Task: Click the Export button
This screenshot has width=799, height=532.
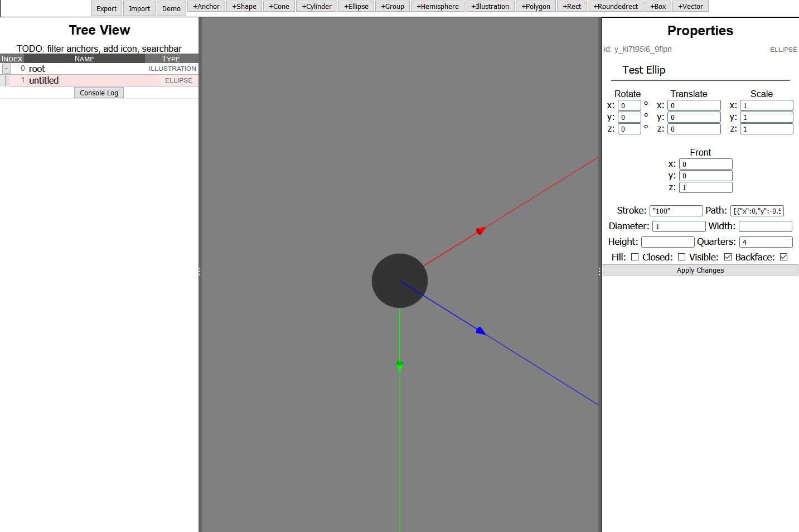Action: 106,8
